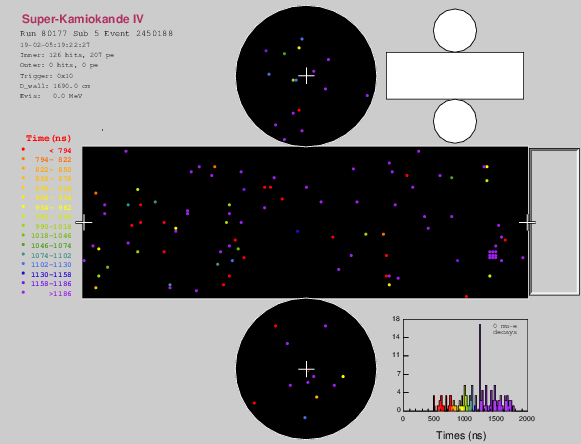Click the red dot beside '< 794' legend
This screenshot has height=444, width=581.
pyautogui.click(x=23, y=149)
